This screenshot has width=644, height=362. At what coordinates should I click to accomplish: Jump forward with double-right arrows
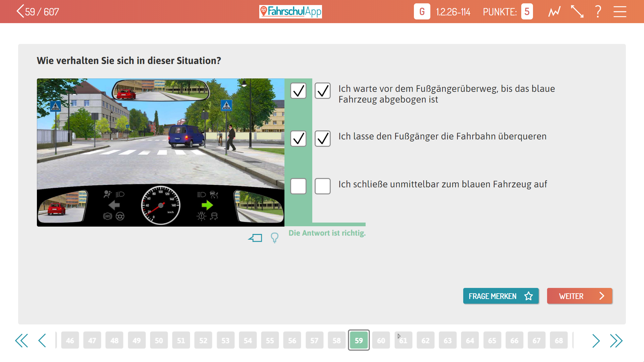(x=616, y=341)
